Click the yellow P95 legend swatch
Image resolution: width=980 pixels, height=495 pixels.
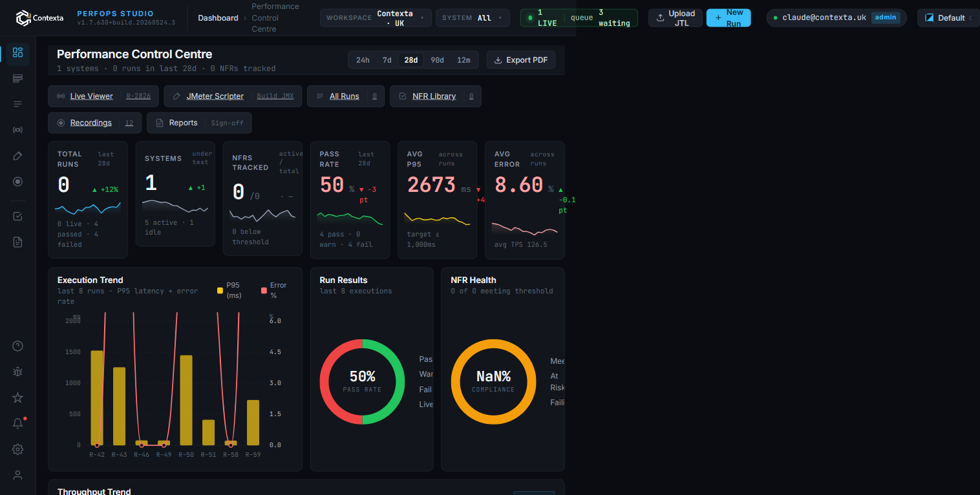click(220, 291)
